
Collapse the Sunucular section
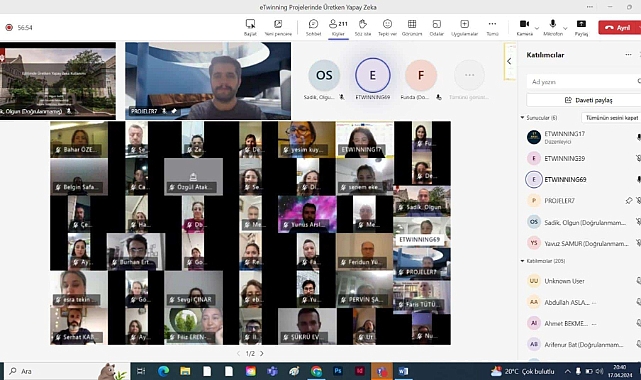coord(522,118)
